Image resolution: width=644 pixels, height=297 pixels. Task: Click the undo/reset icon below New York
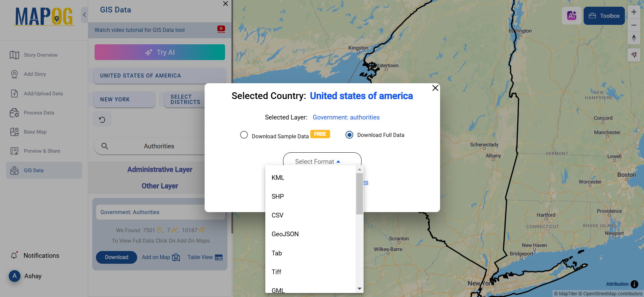click(102, 119)
